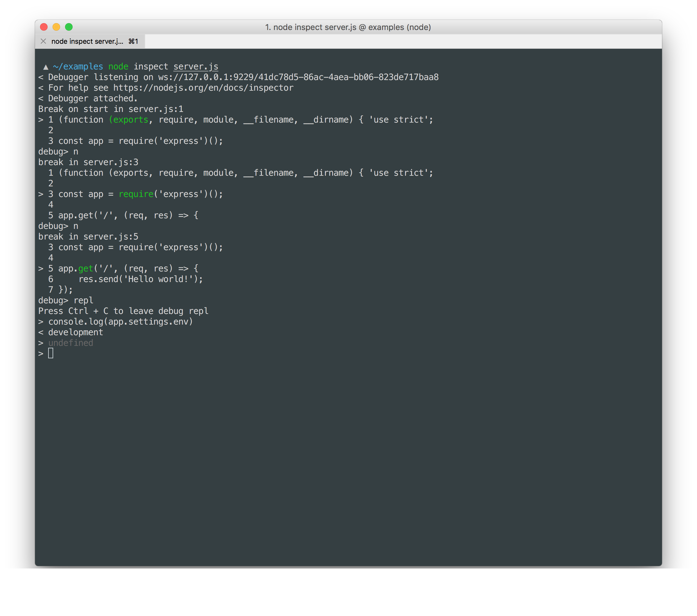Click the ws://127.0.0.1:9229 debugger address
This screenshot has width=697, height=616.
298,77
